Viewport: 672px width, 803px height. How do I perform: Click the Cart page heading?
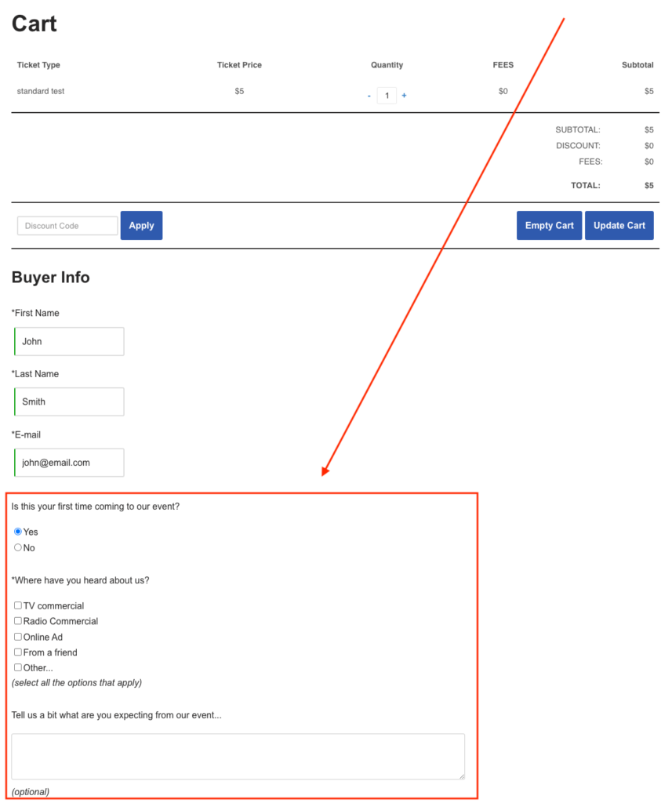point(35,24)
